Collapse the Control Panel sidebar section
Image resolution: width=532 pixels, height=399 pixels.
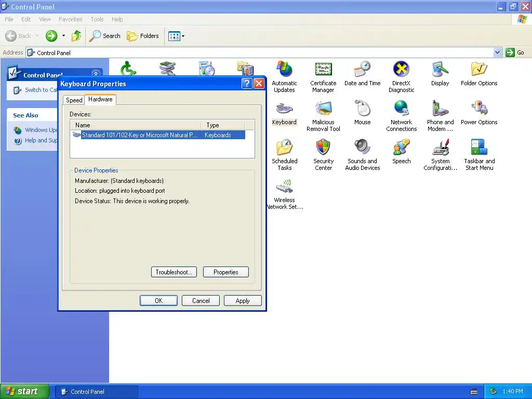(96, 73)
